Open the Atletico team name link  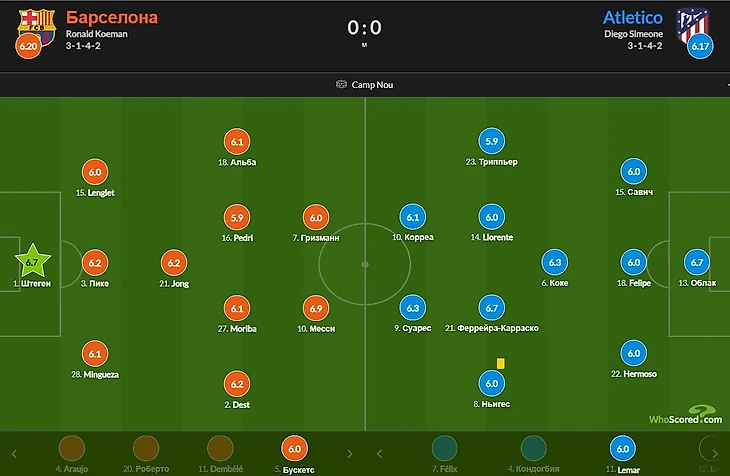[x=634, y=17]
